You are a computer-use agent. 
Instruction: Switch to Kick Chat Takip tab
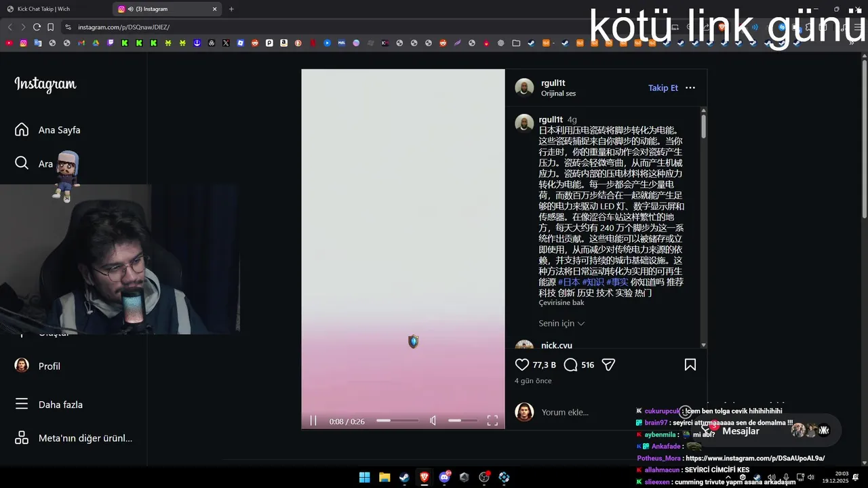[x=56, y=9]
